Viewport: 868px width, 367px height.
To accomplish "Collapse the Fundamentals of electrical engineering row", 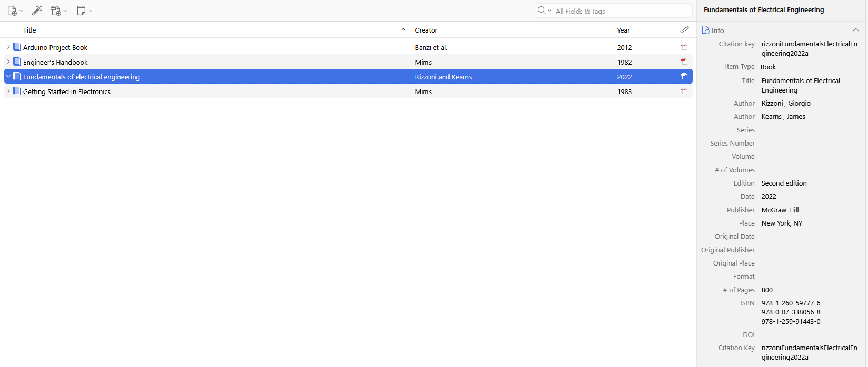I will [x=8, y=77].
